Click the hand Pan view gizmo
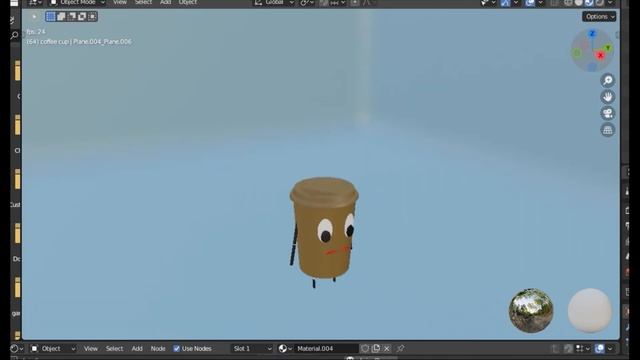The height and width of the screenshot is (360, 640). (607, 97)
